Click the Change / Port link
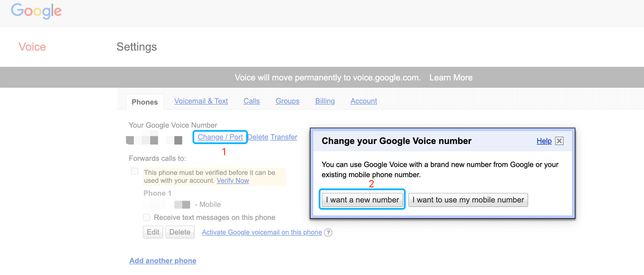The width and height of the screenshot is (644, 275). (220, 137)
